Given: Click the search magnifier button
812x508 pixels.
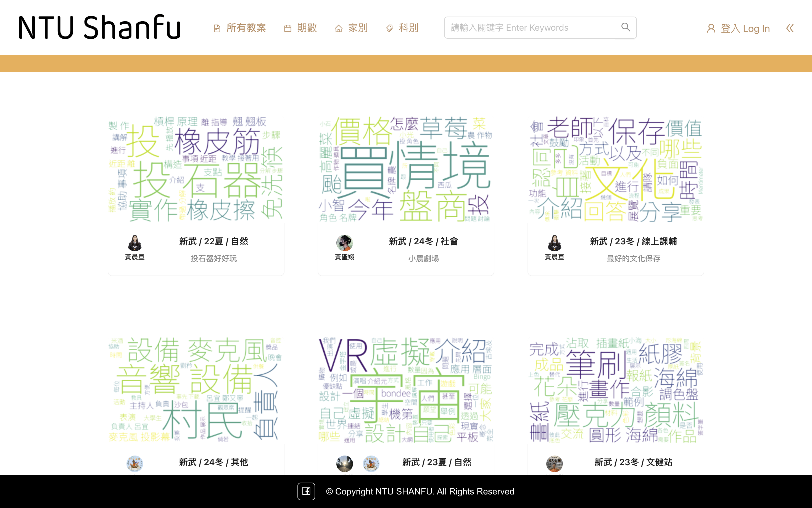Looking at the screenshot, I should click(x=626, y=27).
